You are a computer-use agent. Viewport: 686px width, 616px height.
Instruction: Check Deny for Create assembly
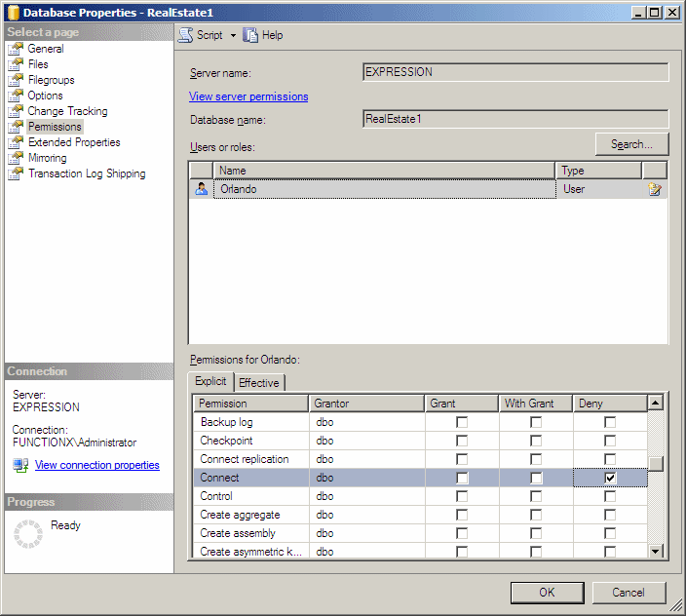click(x=610, y=533)
